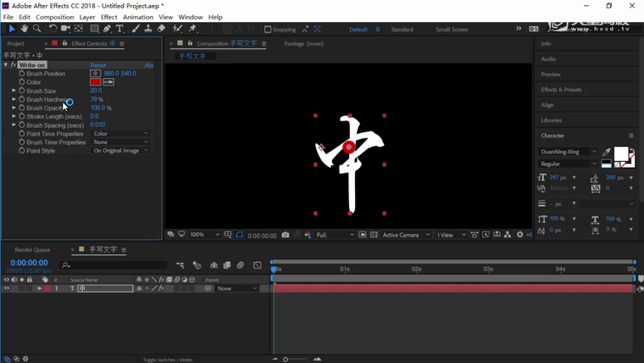Enable the Snapping checkbox
The height and width of the screenshot is (363, 644).
point(268,30)
